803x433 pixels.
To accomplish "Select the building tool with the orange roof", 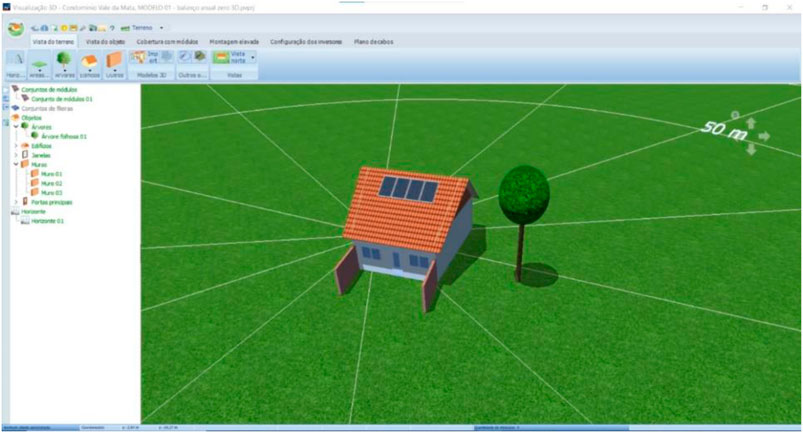I will [x=90, y=65].
